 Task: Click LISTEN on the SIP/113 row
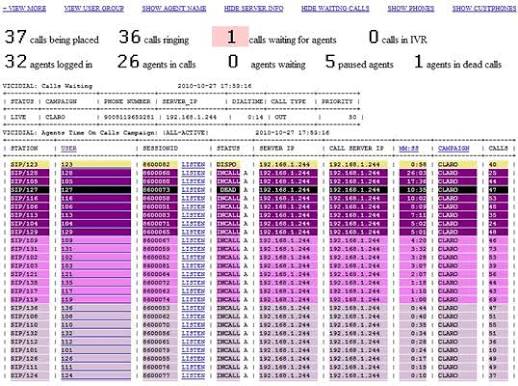coord(193,215)
